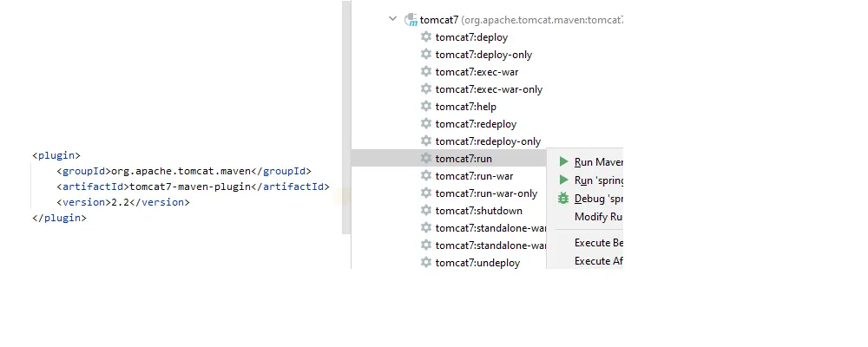Click gear icon beside tomcat7:run-war
Screen dimensions: 868x347
[x=425, y=175]
